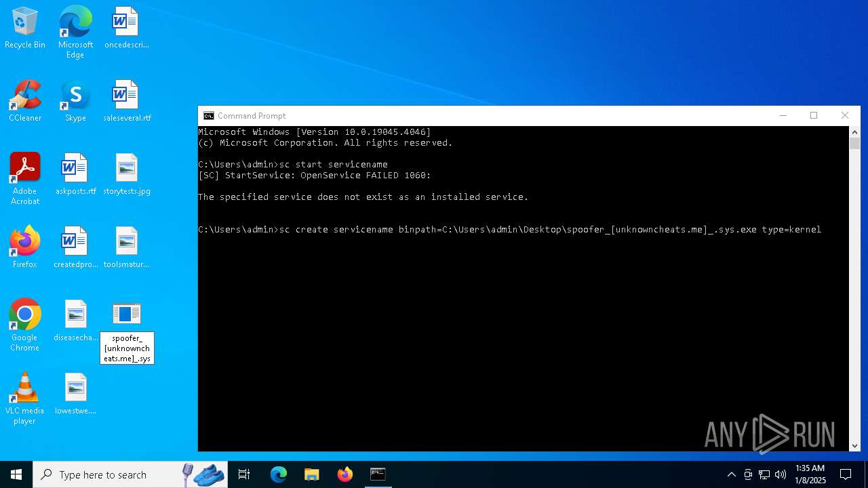
Task: Click the Command Prompt title text
Action: point(252,116)
